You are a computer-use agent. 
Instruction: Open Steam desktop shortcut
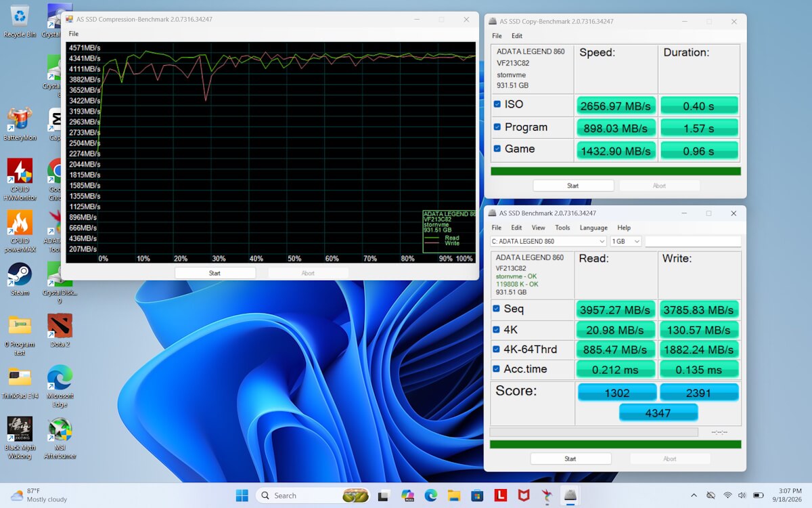click(20, 279)
